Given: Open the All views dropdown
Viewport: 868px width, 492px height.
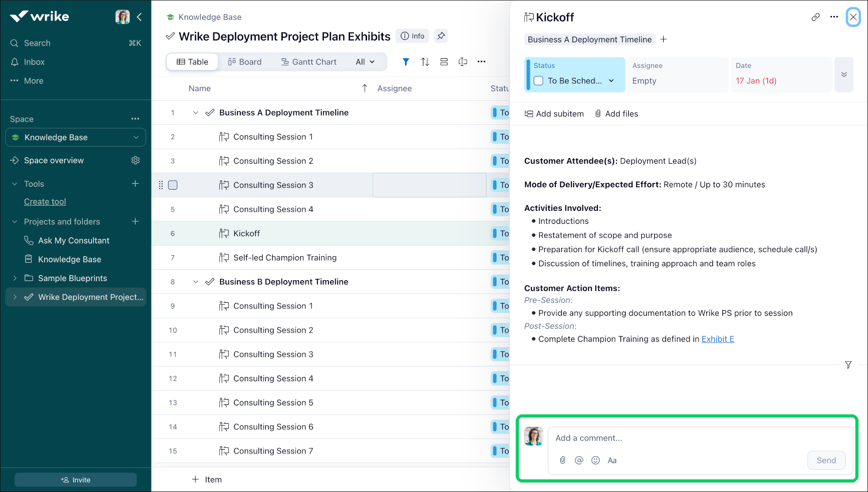Looking at the screenshot, I should tap(365, 62).
